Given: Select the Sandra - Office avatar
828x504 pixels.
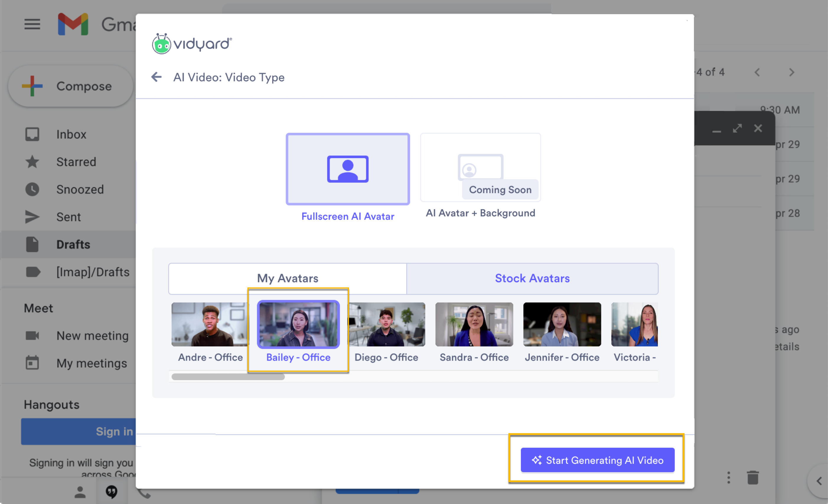Looking at the screenshot, I should coord(474,324).
